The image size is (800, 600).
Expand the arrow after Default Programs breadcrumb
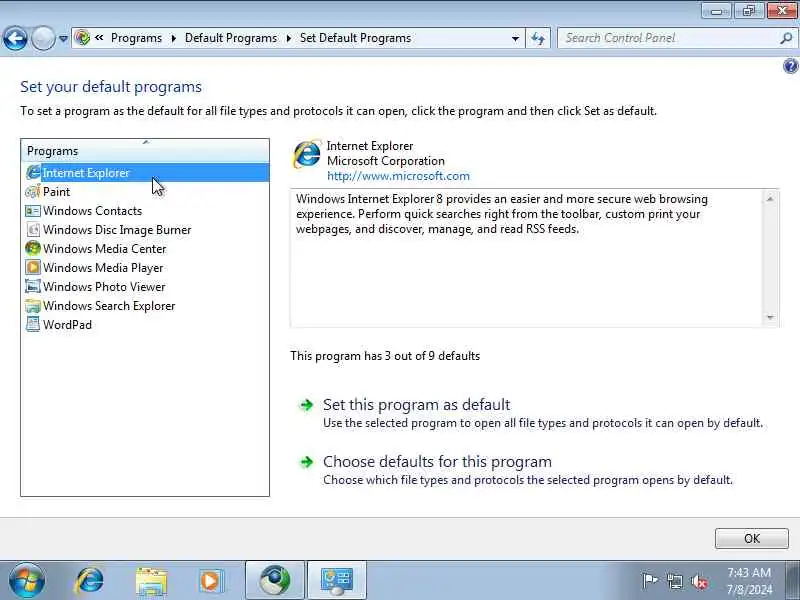point(289,38)
